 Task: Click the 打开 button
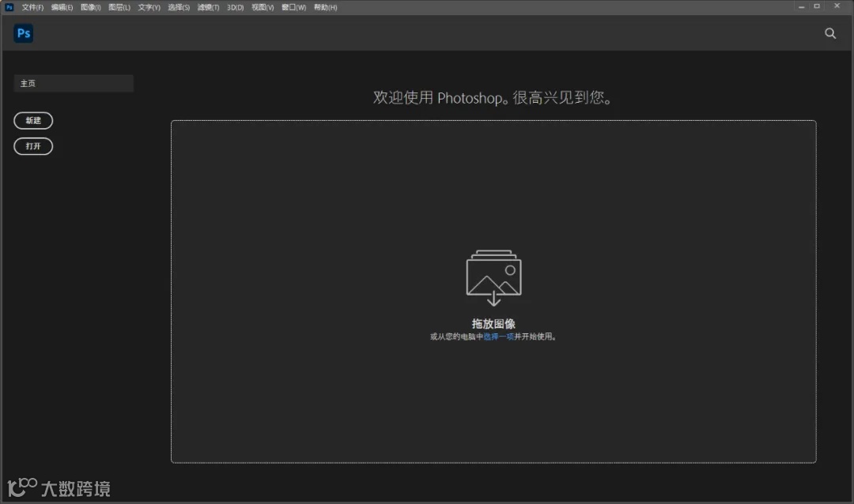click(33, 146)
